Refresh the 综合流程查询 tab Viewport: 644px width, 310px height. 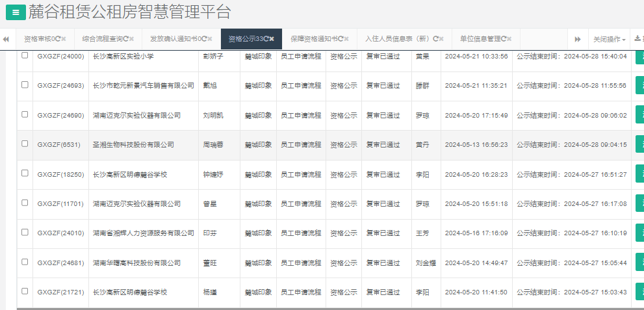pos(126,39)
